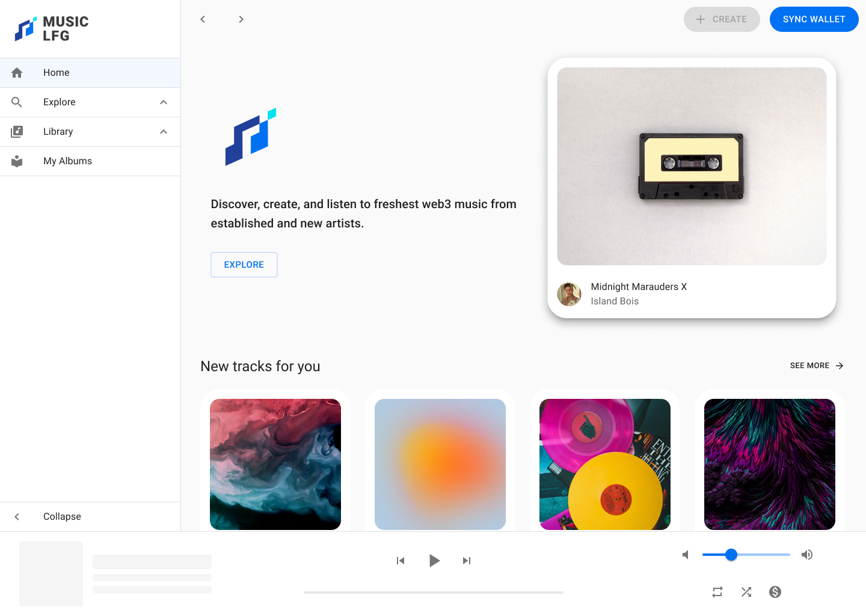The width and height of the screenshot is (866, 616).
Task: Open the Home menu item
Action: pyautogui.click(x=90, y=73)
